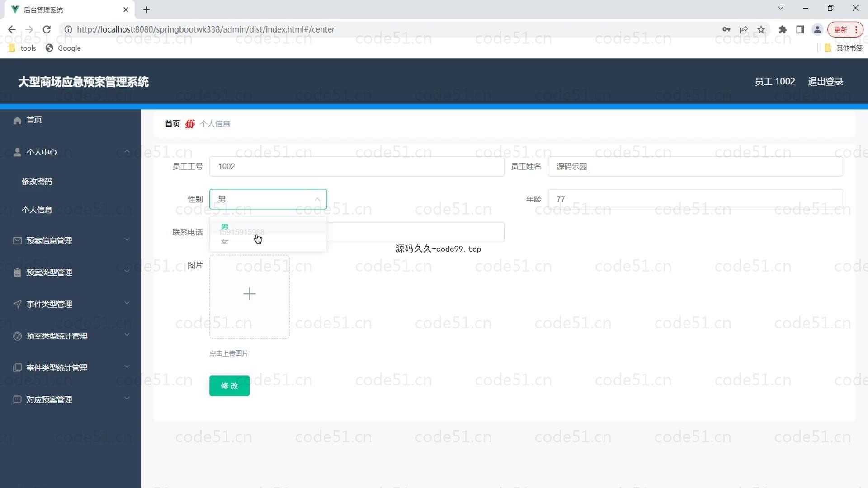Click the site info icon in address bar
Image resolution: width=868 pixels, height=488 pixels.
tap(68, 29)
